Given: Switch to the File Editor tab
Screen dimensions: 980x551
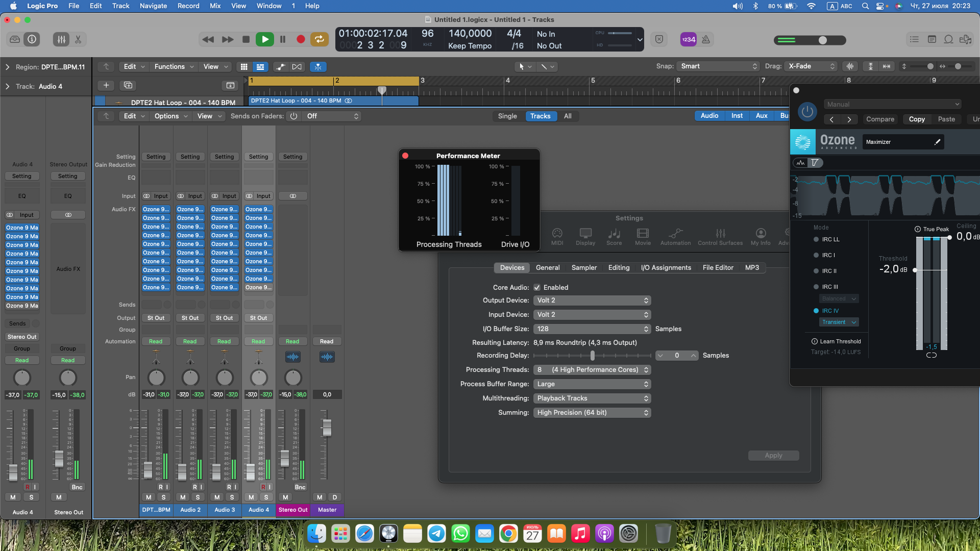Looking at the screenshot, I should coord(718,268).
